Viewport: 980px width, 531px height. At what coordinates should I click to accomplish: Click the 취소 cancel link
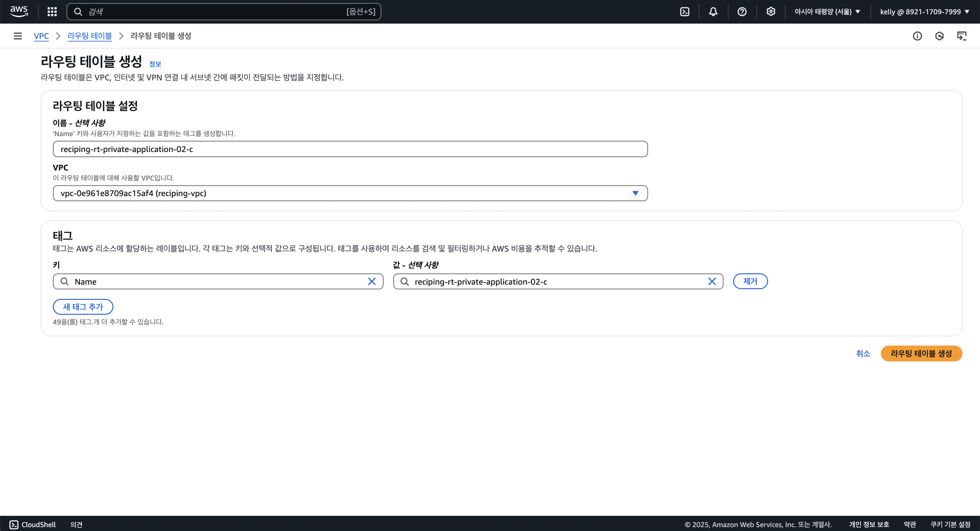click(863, 353)
